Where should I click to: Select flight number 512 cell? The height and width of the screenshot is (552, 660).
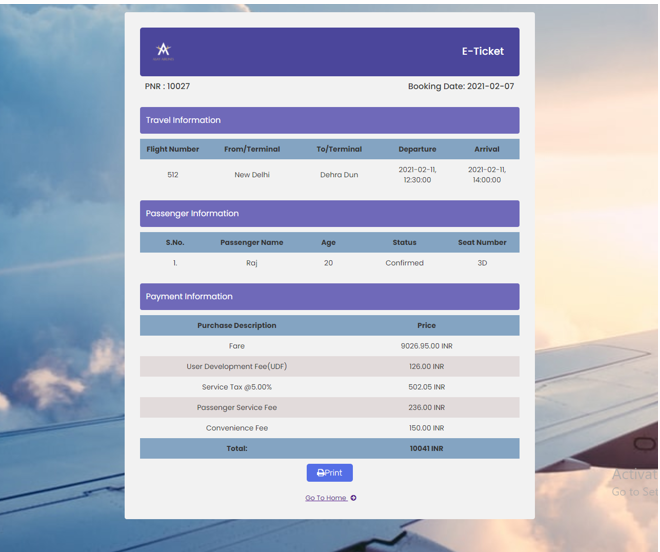tap(173, 175)
